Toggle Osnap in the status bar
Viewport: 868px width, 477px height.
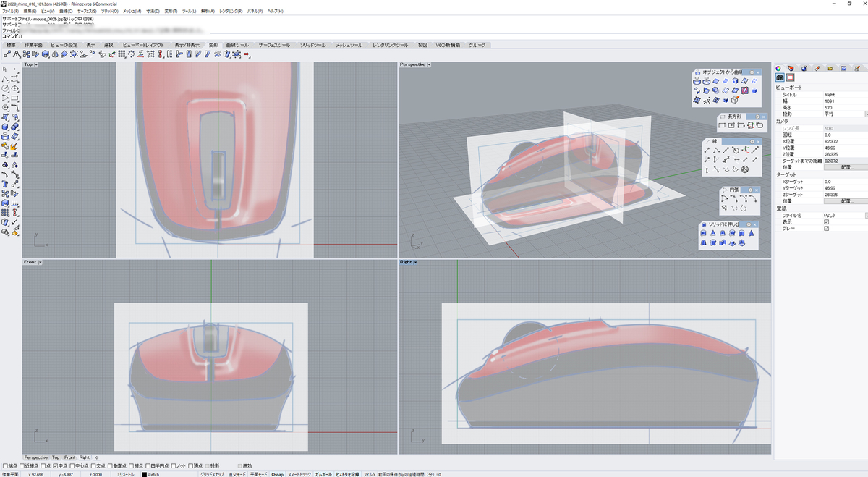coord(278,474)
